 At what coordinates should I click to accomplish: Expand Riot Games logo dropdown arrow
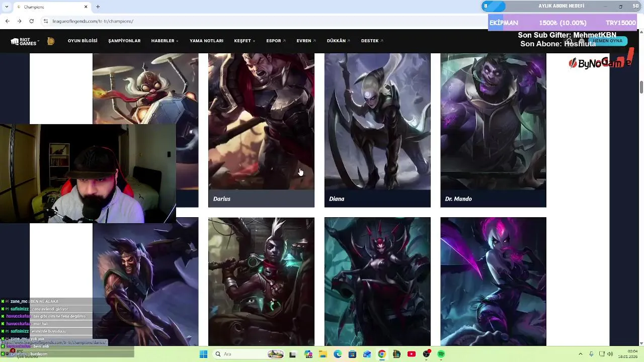point(38,41)
